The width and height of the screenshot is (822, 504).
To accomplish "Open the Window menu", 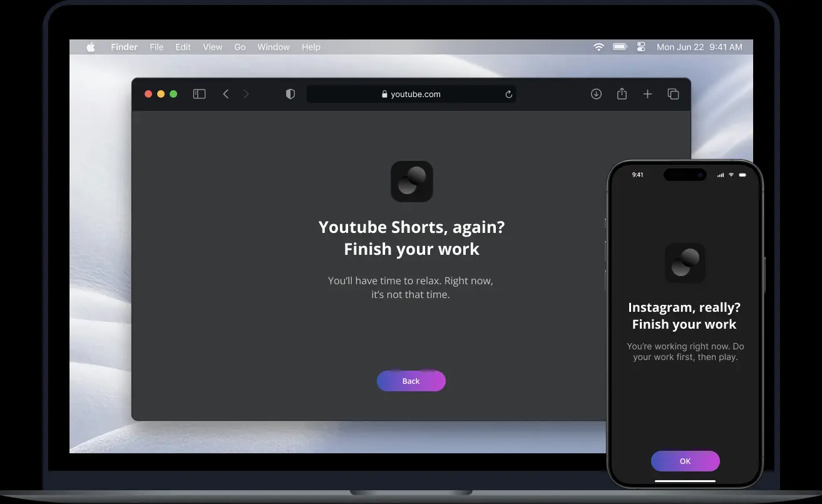I will 274,47.
